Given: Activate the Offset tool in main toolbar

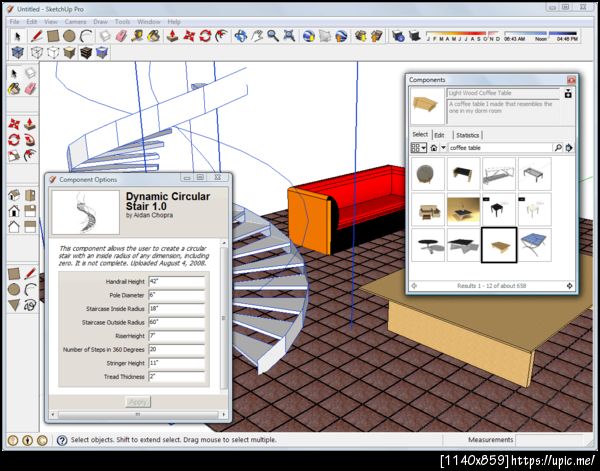Looking at the screenshot, I should coord(222,36).
